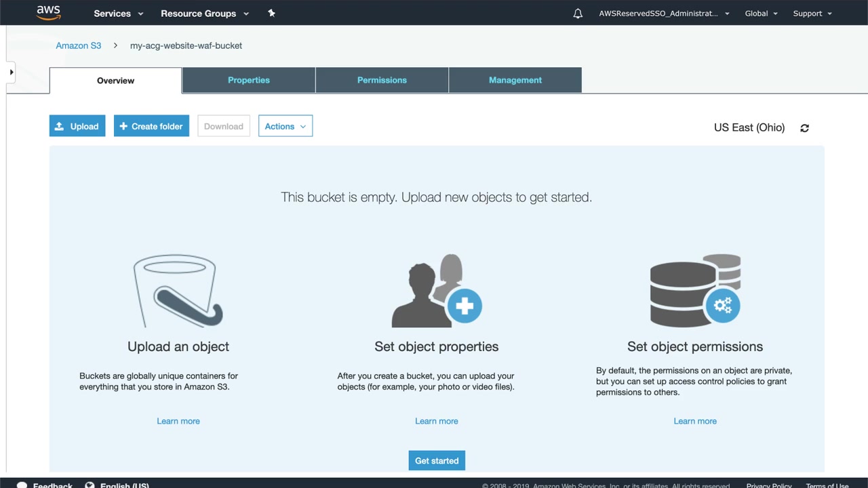Open the Terms of Use link

pos(827,485)
